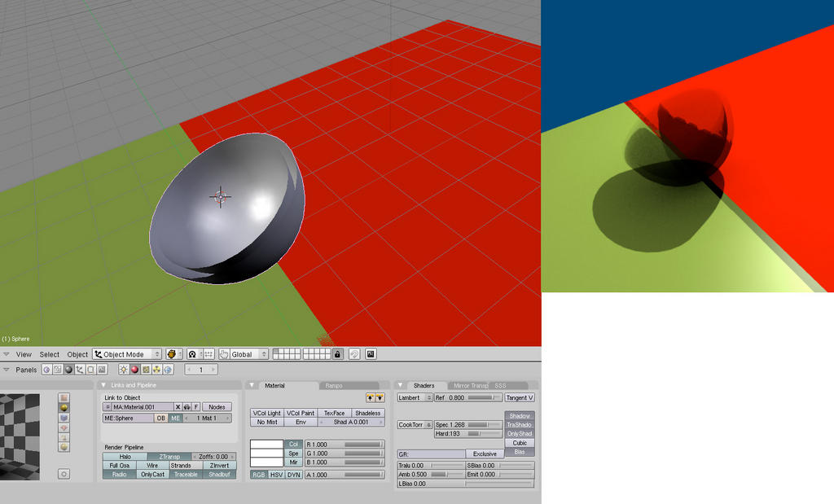The width and height of the screenshot is (834, 504).
Task: Toggle preview oversampling button below preview icons
Action: point(64,474)
